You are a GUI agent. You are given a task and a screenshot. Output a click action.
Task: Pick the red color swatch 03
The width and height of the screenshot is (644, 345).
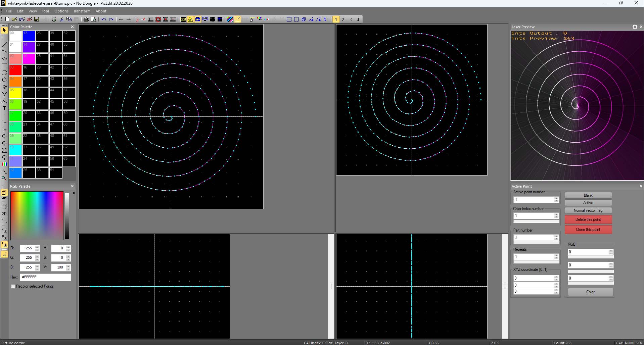coord(15,70)
